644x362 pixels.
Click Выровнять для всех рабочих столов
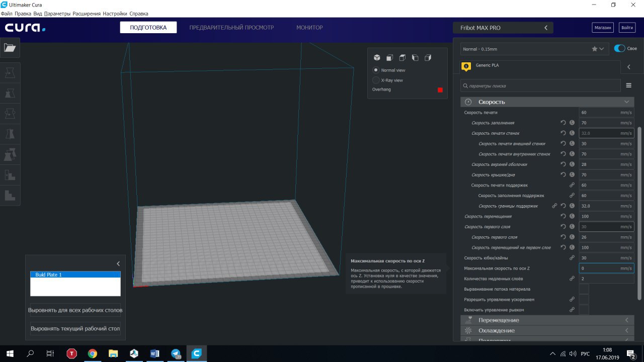[x=75, y=310]
